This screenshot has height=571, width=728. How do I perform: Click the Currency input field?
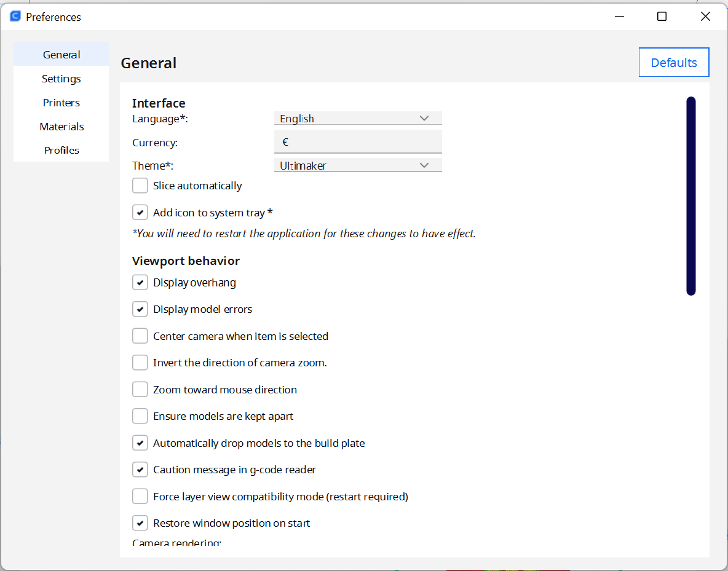(x=358, y=141)
